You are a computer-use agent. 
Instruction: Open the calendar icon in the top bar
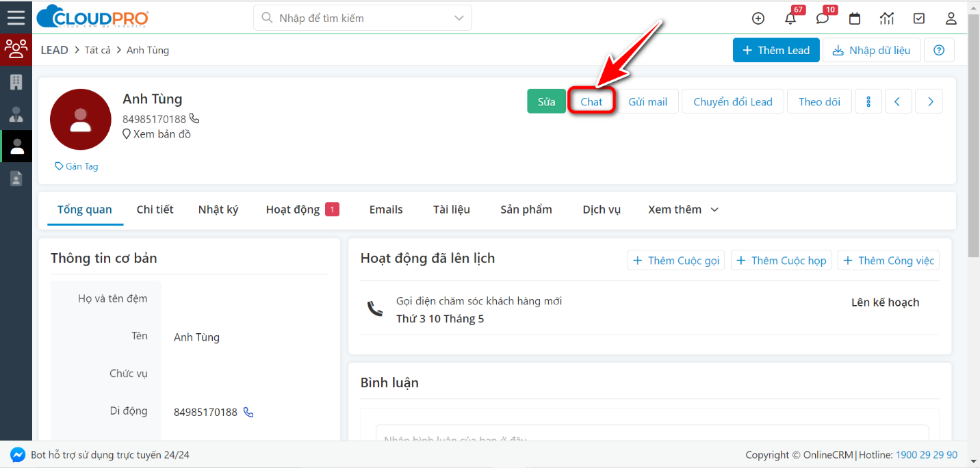click(x=854, y=18)
